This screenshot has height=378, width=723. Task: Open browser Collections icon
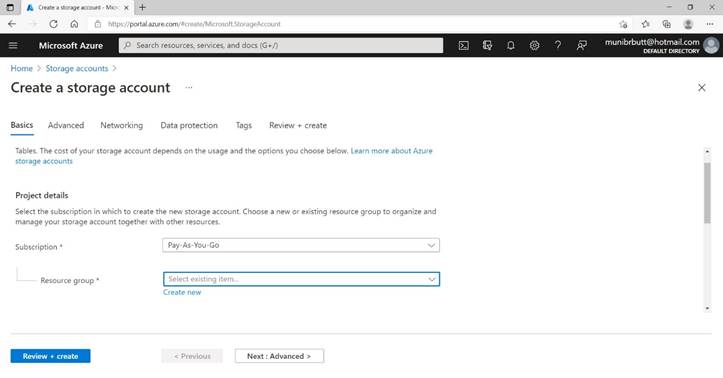(x=667, y=24)
